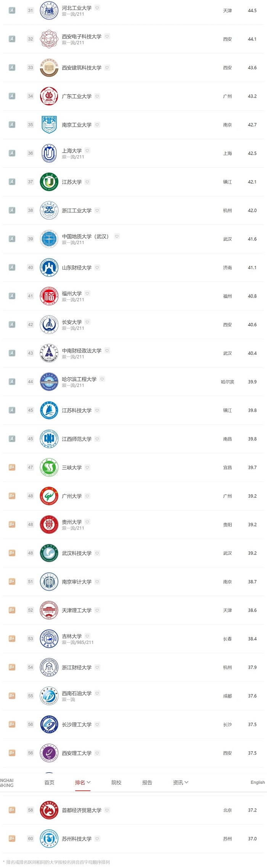This screenshot has height=868, width=267.
Task: Open the 院校 navigation tab
Action: point(116,783)
